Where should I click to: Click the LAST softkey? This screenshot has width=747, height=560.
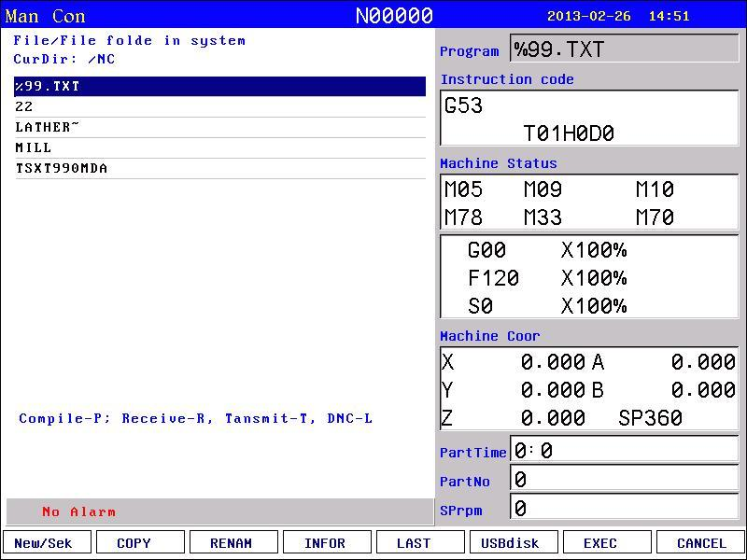click(x=420, y=543)
